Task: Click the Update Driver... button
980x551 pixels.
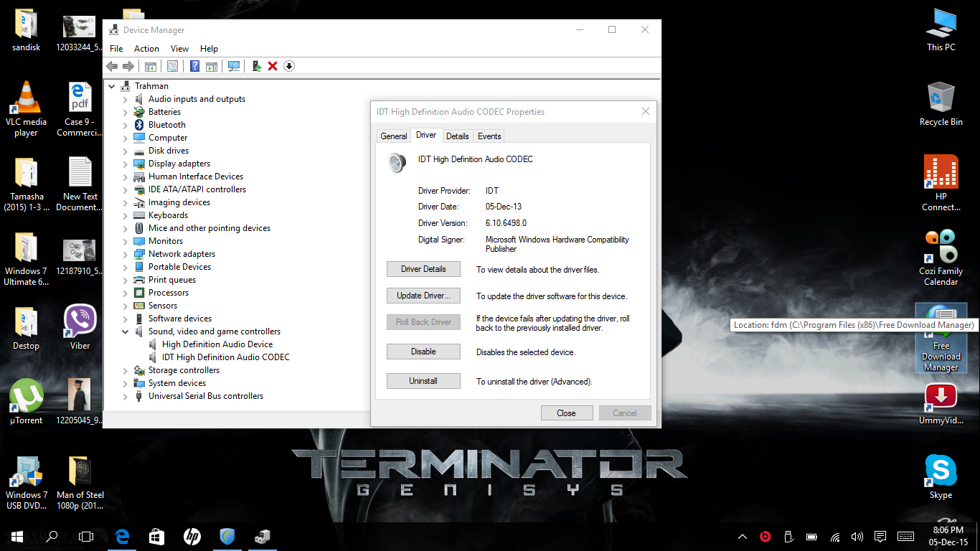Action: click(x=423, y=296)
